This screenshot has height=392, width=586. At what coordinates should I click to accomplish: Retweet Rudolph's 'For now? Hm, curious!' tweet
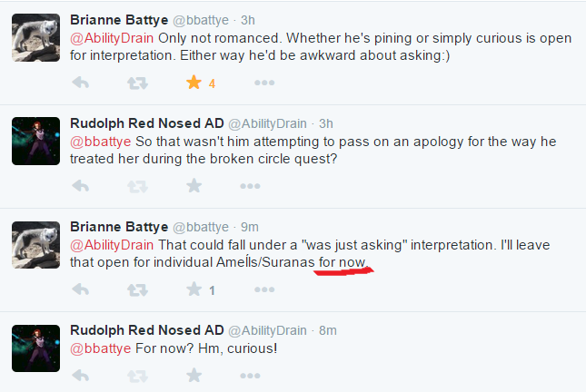tap(136, 375)
